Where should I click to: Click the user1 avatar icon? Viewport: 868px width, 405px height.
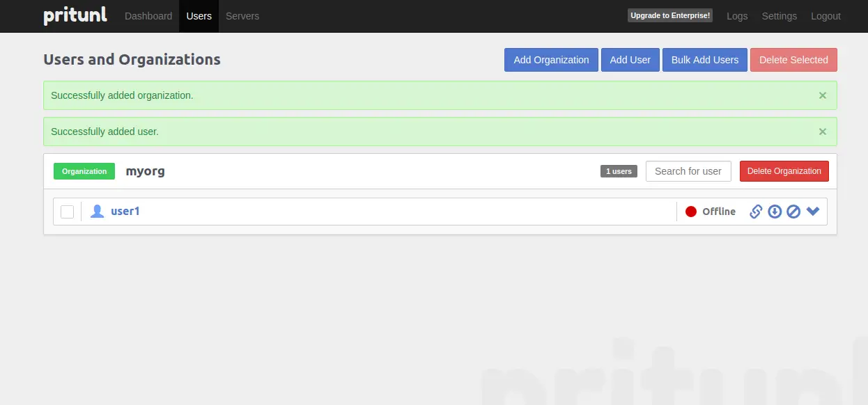point(98,211)
